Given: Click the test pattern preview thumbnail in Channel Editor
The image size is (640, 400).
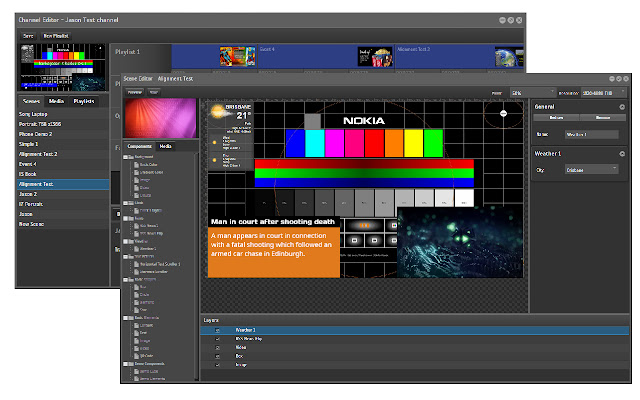Looking at the screenshot, I should coord(63,67).
